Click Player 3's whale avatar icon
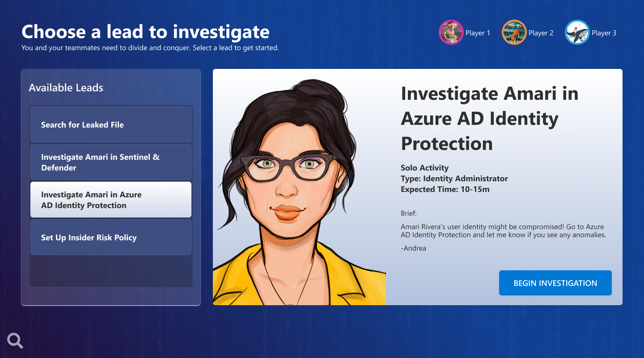Viewport: 644px width, 358px height. click(577, 32)
